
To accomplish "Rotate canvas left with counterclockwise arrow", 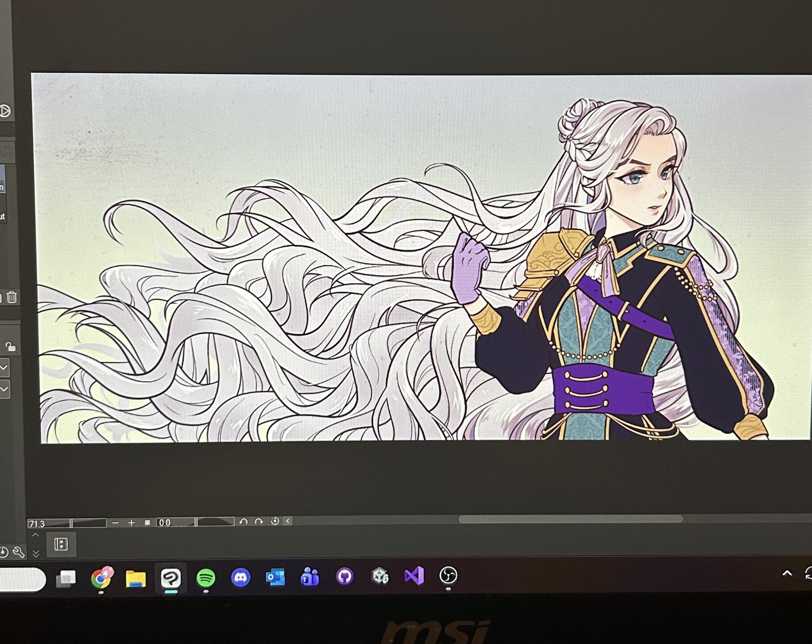I will pyautogui.click(x=244, y=522).
